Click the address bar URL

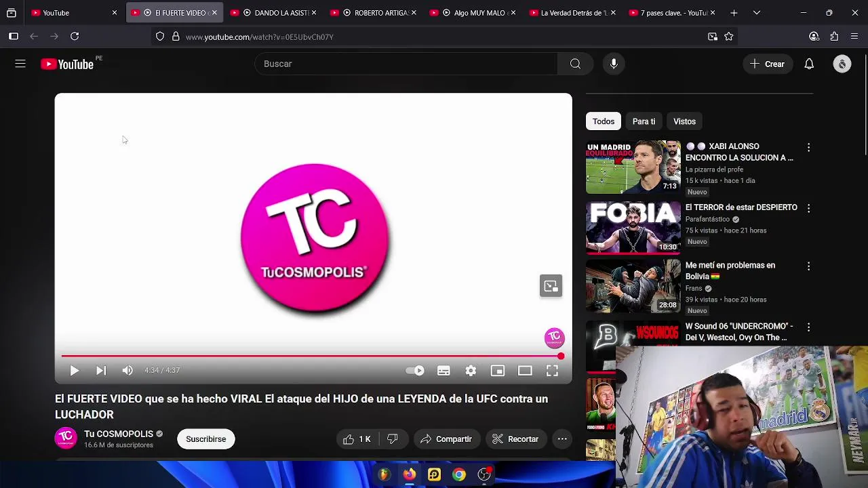point(260,37)
